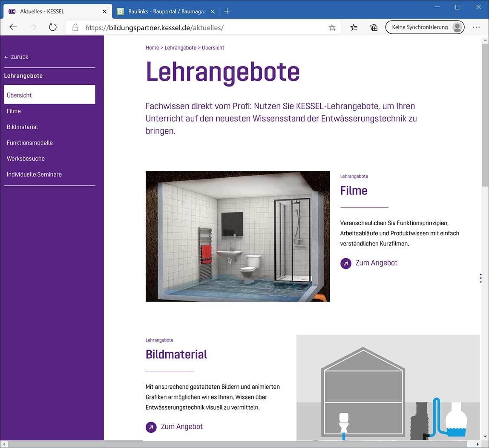The width and height of the screenshot is (489, 448).
Task: Open the favorites list icon
Action: click(354, 27)
